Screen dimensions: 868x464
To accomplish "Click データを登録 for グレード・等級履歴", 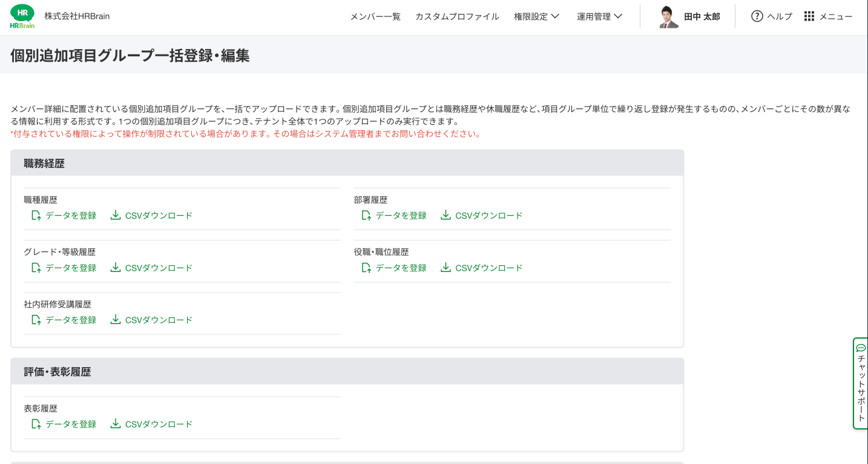I will [x=71, y=268].
